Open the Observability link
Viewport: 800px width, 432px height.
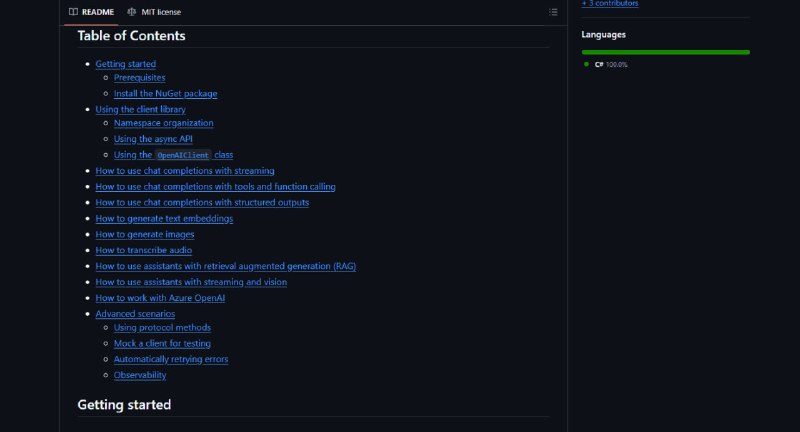pos(140,375)
